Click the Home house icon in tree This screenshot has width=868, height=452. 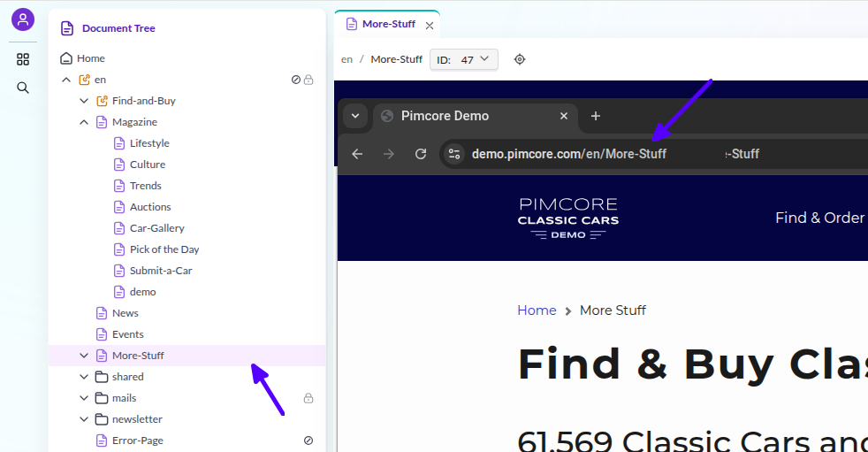[x=66, y=58]
